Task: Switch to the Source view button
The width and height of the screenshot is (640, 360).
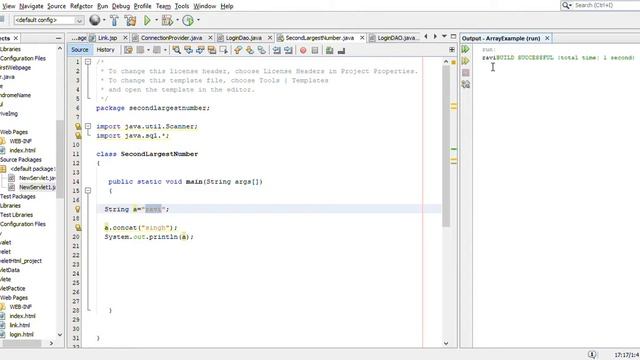Action: tap(80, 50)
